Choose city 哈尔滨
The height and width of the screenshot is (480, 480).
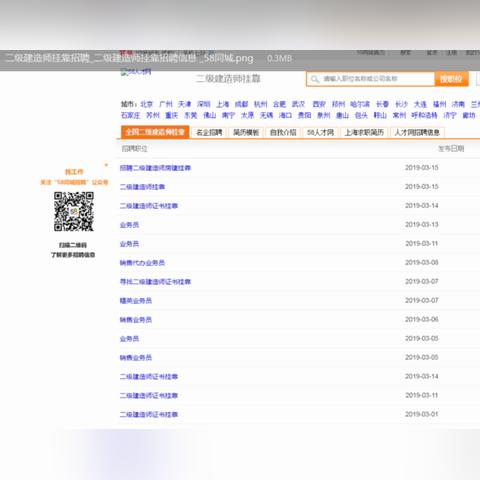[x=360, y=104]
